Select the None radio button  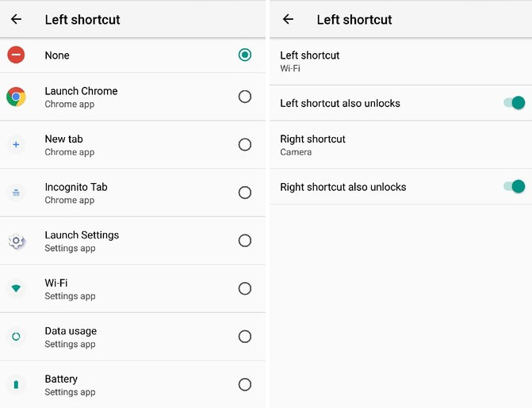pyautogui.click(x=245, y=55)
